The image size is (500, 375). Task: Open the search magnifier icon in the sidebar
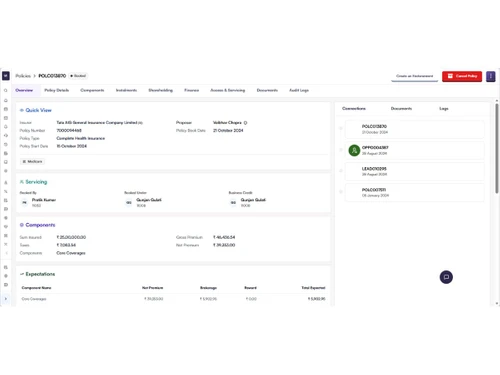tap(6, 90)
